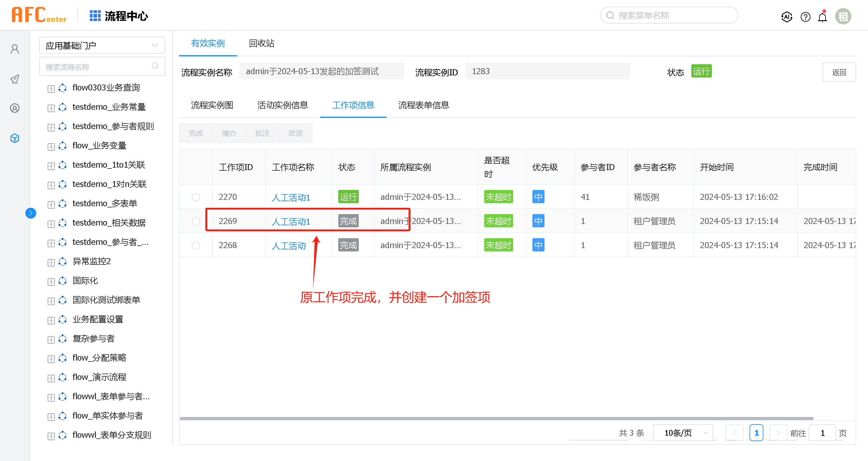
Task: Click the AI assistant icon in header
Action: tap(787, 17)
